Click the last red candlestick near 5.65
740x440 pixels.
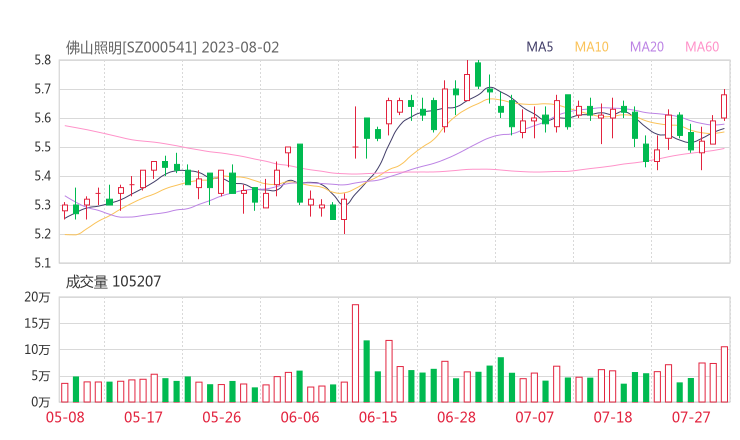(x=724, y=106)
